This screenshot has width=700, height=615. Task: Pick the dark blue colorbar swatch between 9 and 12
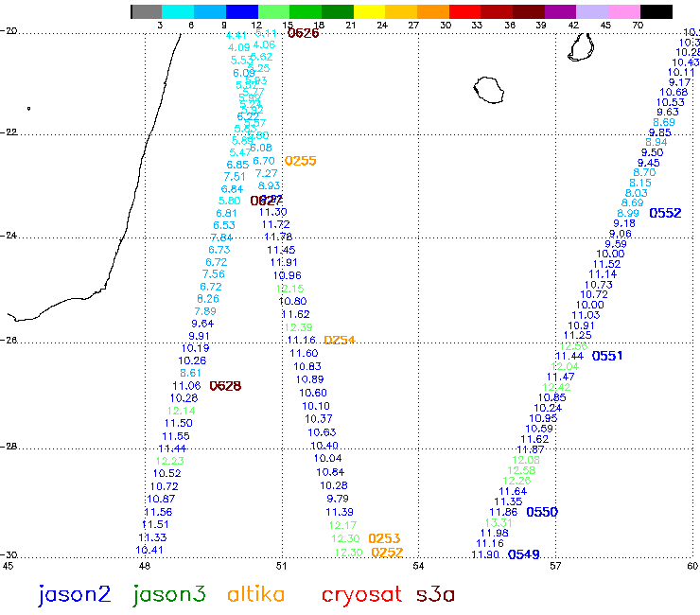242,11
